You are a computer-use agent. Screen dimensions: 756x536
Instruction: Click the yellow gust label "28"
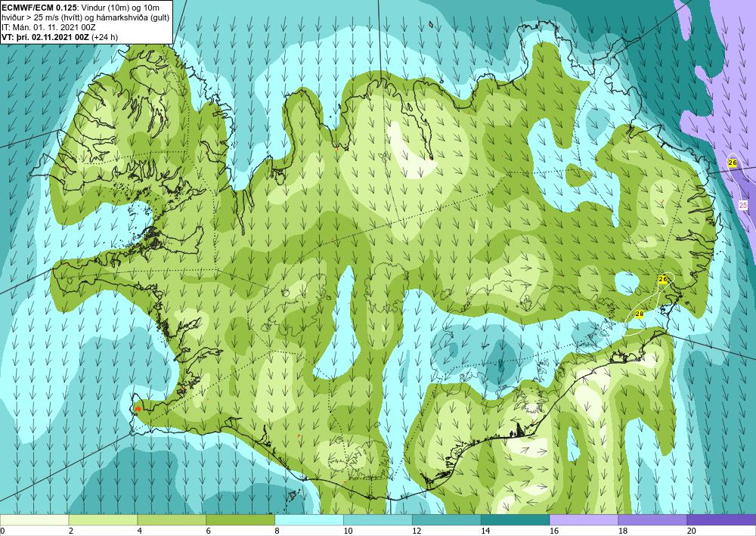[x=640, y=314]
